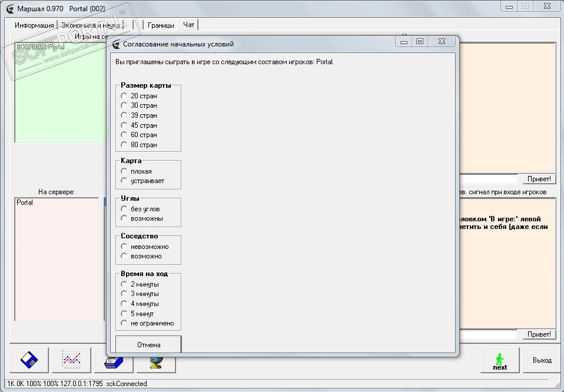The width and height of the screenshot is (564, 392).
Task: Close the Согласование начальных условий dialog
Action: [x=442, y=41]
